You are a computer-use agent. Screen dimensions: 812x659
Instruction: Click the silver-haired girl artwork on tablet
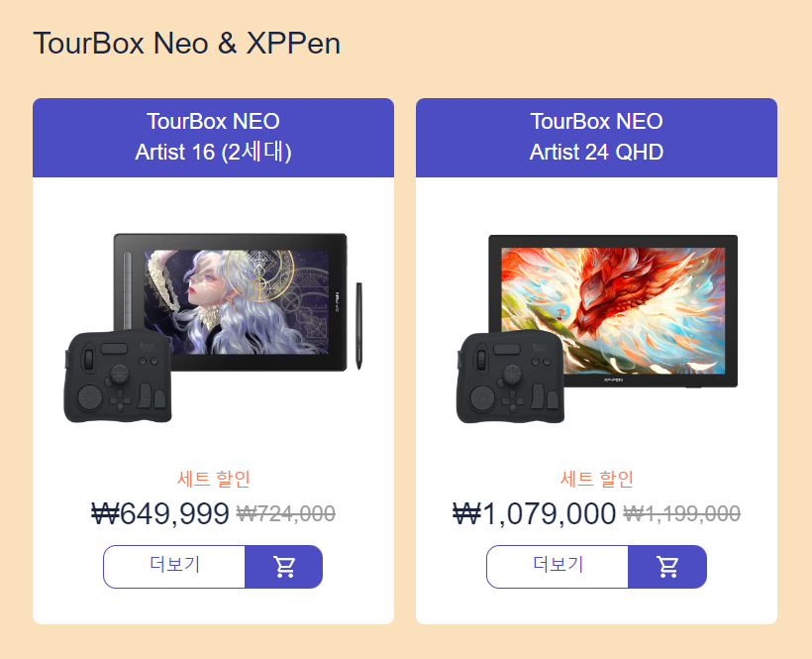coord(236,302)
